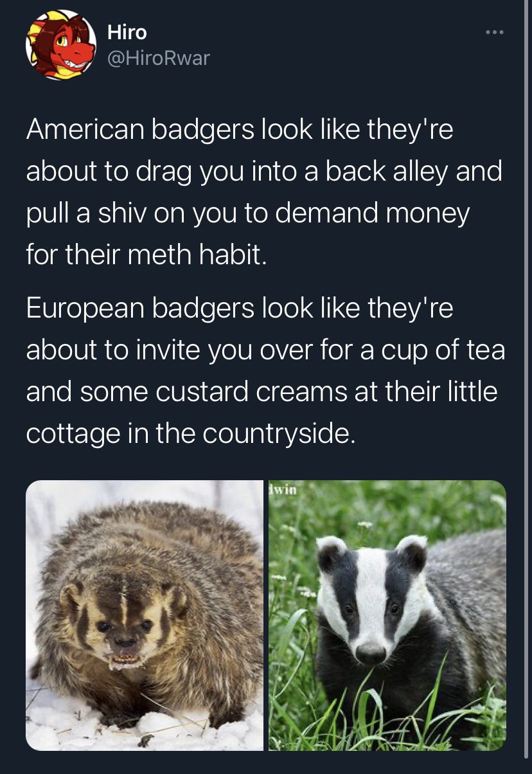Click the lwin watermark on the right photo

[282, 489]
